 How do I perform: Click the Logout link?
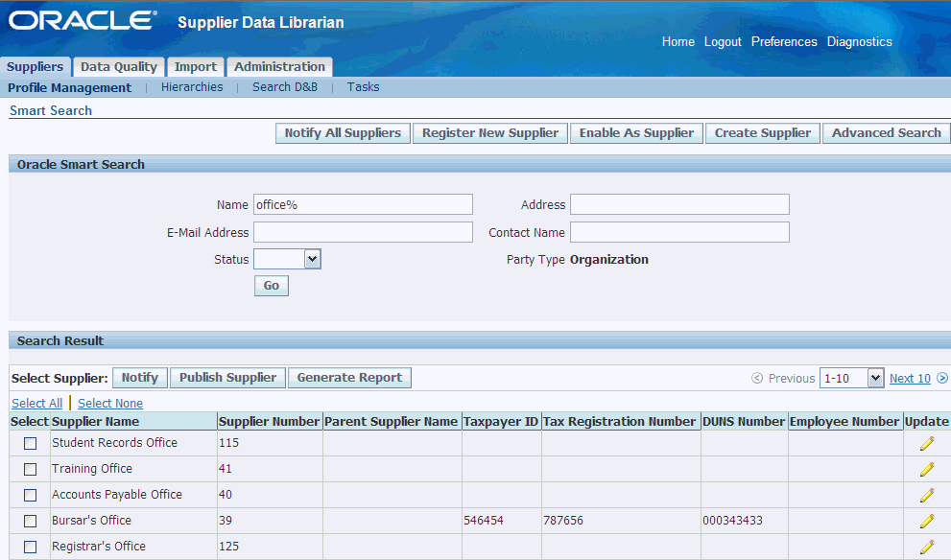(723, 42)
